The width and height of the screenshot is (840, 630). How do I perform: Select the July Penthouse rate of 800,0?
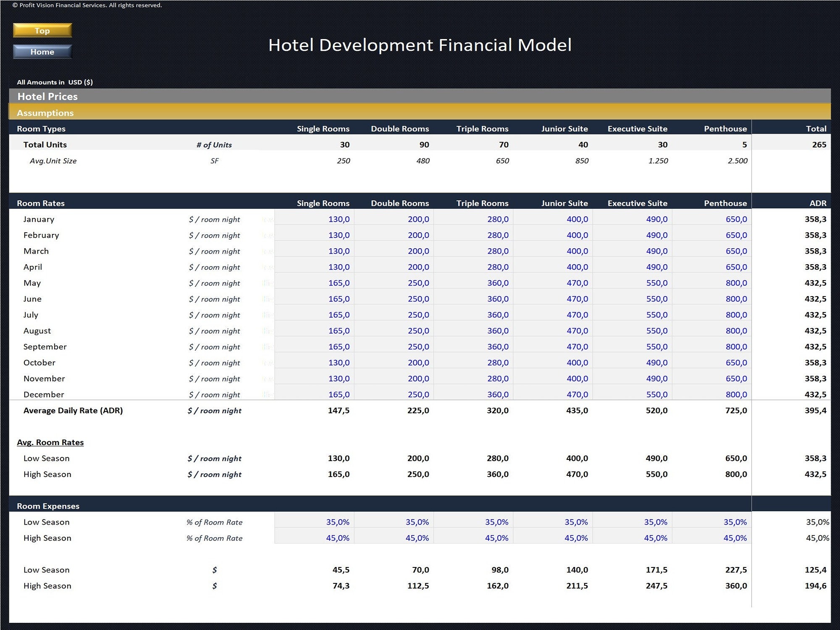click(x=738, y=315)
